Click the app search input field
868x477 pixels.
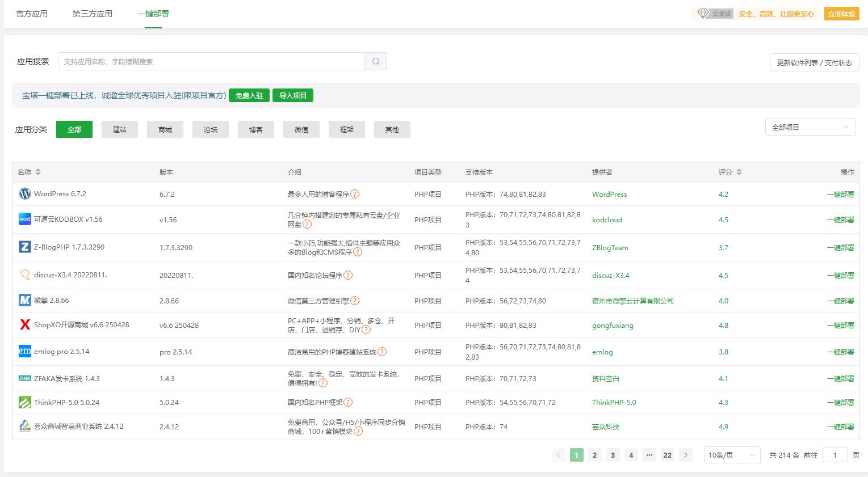click(211, 61)
